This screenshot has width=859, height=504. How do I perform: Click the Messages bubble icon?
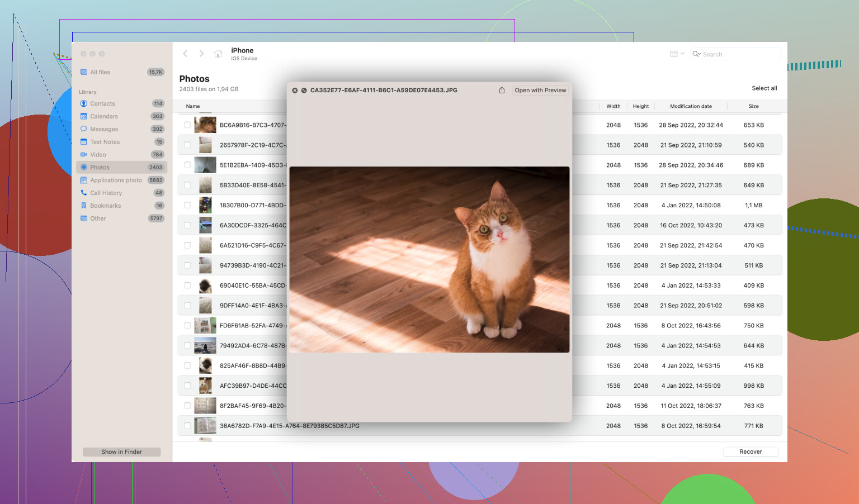click(84, 129)
